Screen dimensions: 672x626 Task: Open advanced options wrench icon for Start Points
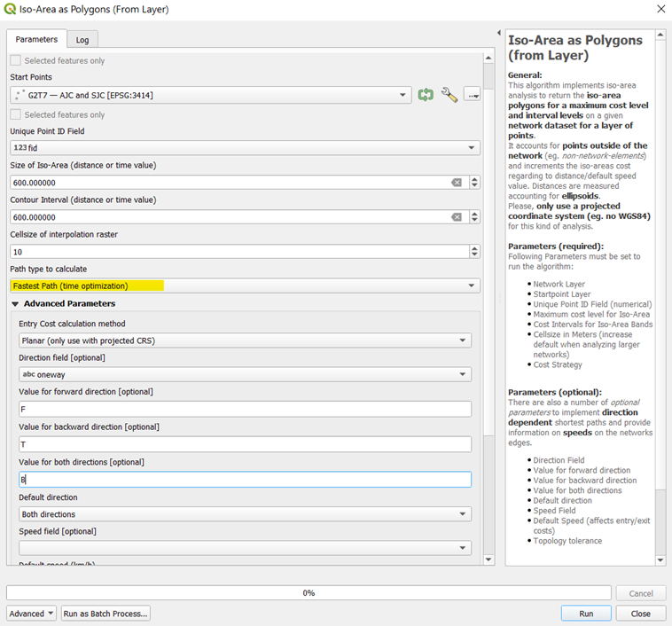pyautogui.click(x=449, y=95)
